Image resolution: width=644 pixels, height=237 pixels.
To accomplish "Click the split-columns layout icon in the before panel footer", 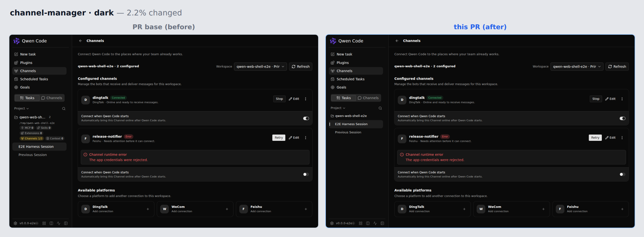I will pos(51,223).
